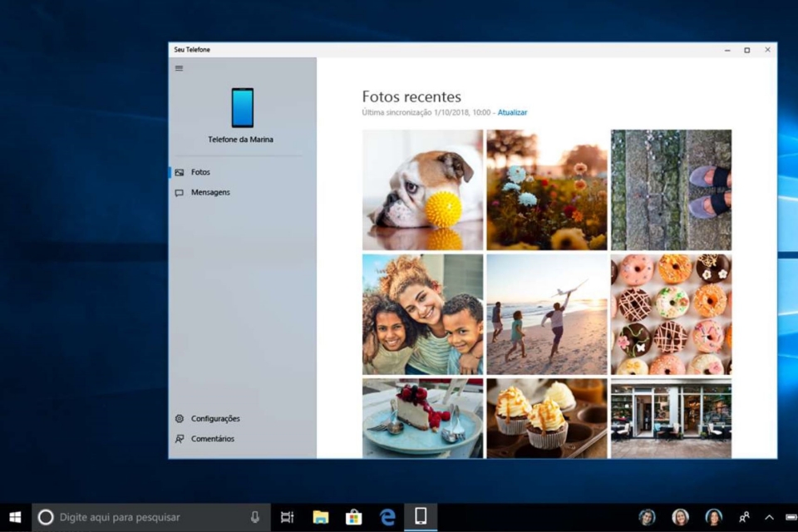Click the Fotos picture icon in sidebar
This screenshot has width=798, height=532.
pos(180,173)
